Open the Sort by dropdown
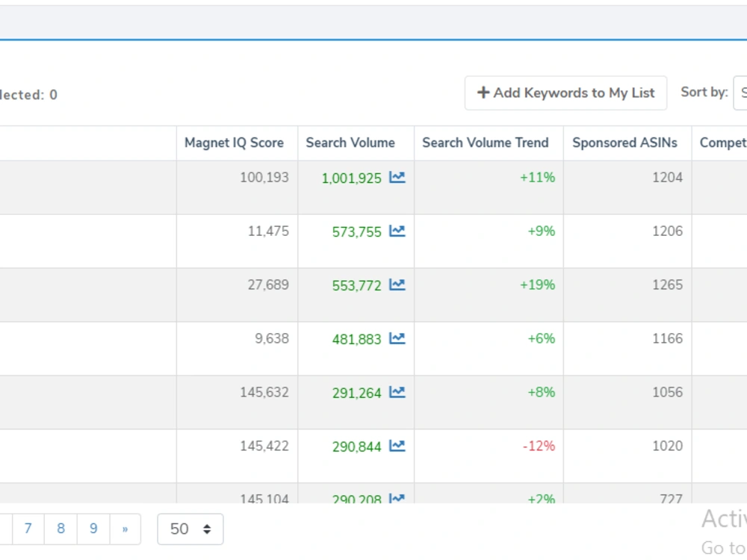This screenshot has width=747, height=560. tap(740, 93)
